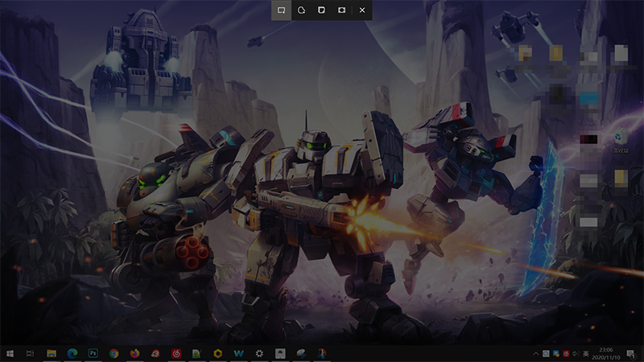This screenshot has height=362, width=644.
Task: Select the Rectangular Snip mode
Action: 281,10
